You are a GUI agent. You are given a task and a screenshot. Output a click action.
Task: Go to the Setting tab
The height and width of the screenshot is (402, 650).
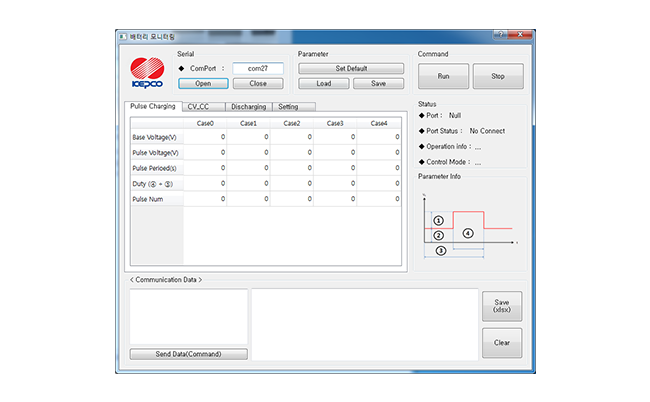pos(291,106)
